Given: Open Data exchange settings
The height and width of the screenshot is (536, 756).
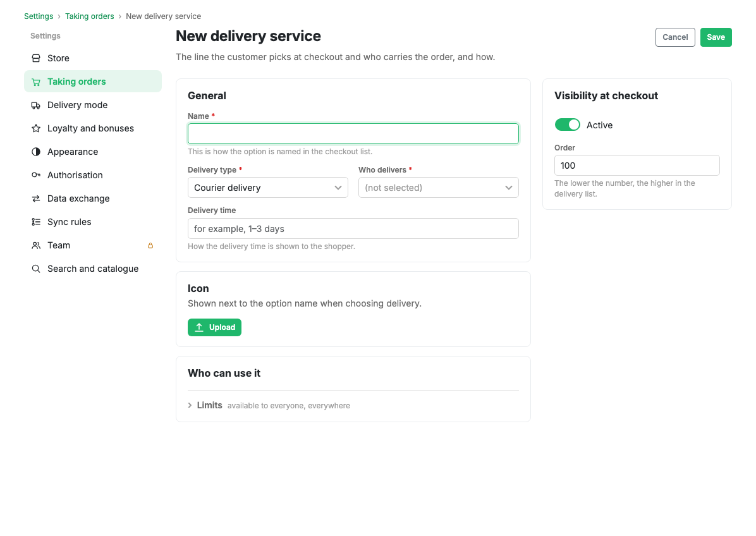Looking at the screenshot, I should click(x=92, y=198).
